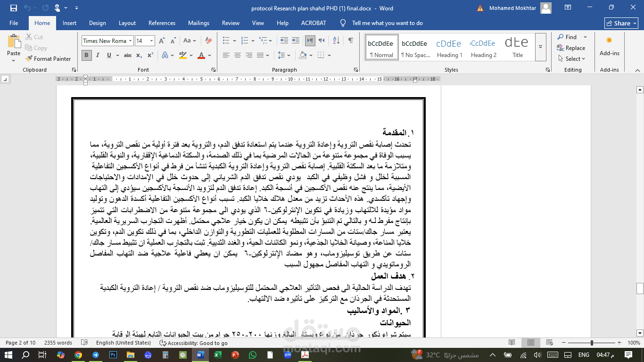Click the Format Painter tool
Screen dimensions: 644x362
(x=48, y=59)
